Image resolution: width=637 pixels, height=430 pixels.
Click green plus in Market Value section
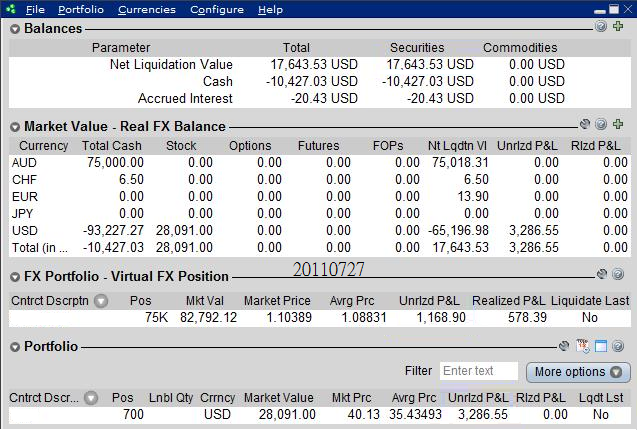(618, 124)
